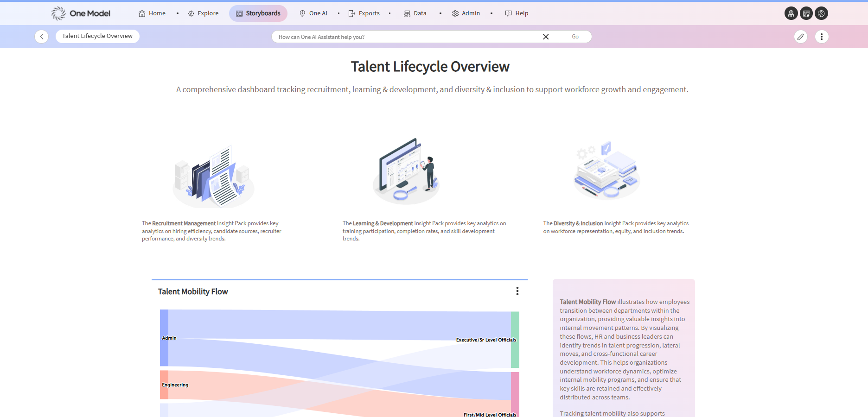Open the One AI menu
868x417 pixels.
(x=313, y=13)
